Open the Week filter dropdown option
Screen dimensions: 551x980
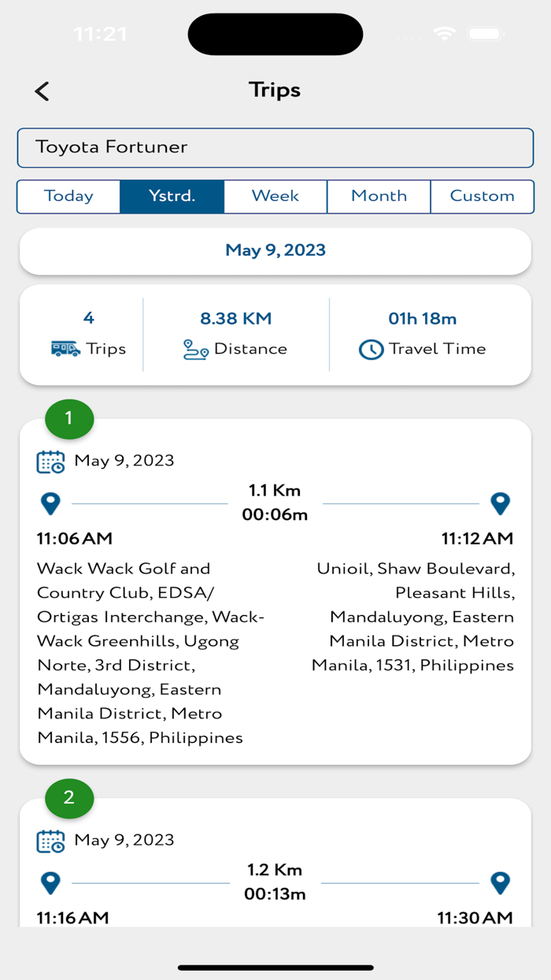(x=275, y=196)
